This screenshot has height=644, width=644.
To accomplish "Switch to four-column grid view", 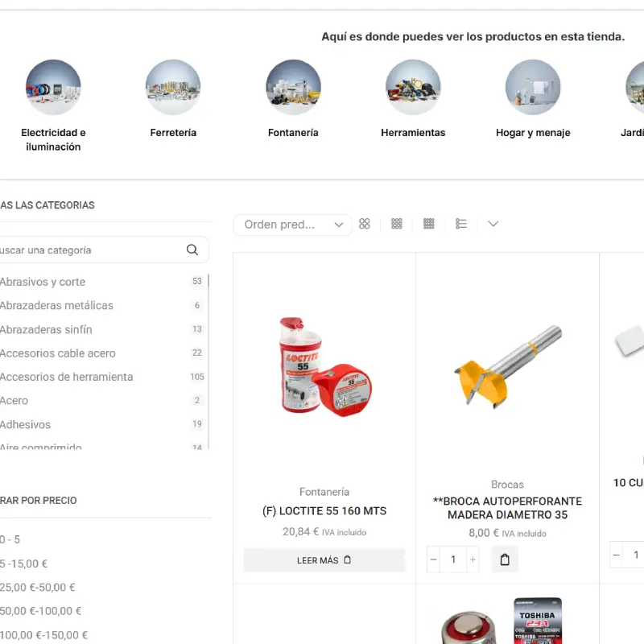I will [x=429, y=224].
